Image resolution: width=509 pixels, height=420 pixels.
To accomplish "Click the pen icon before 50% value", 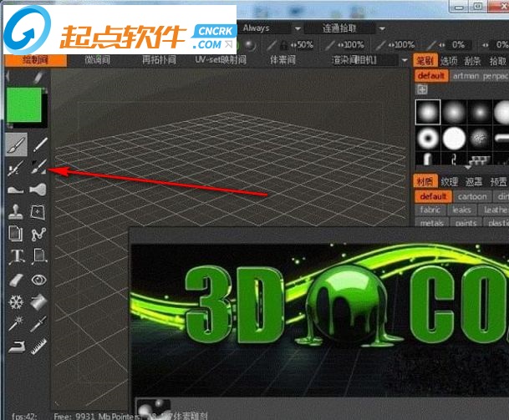I will [x=272, y=45].
